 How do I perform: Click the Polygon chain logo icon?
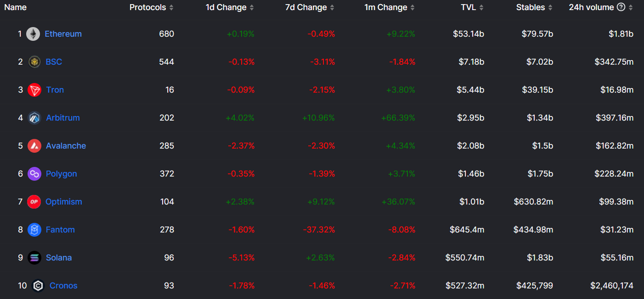tap(34, 174)
